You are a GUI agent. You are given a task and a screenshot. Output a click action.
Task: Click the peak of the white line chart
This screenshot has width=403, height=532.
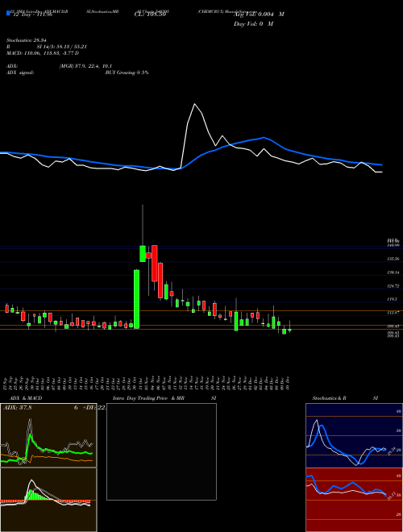tap(195, 104)
